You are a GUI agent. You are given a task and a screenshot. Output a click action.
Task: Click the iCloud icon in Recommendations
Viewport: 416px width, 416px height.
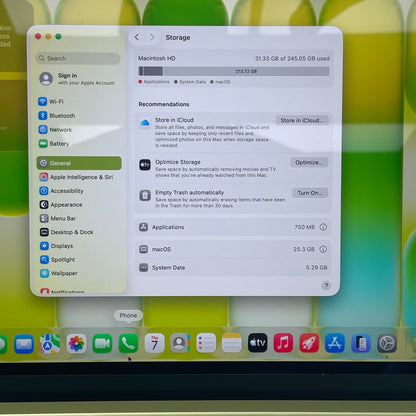point(145,123)
